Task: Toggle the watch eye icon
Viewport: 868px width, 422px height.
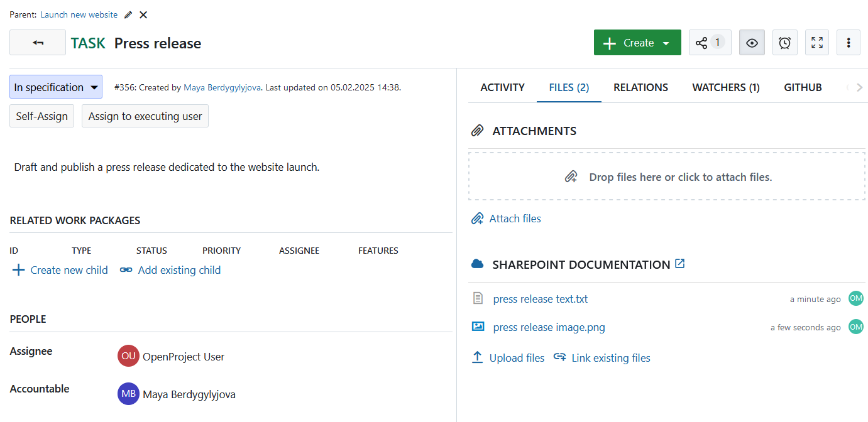Action: (x=752, y=43)
